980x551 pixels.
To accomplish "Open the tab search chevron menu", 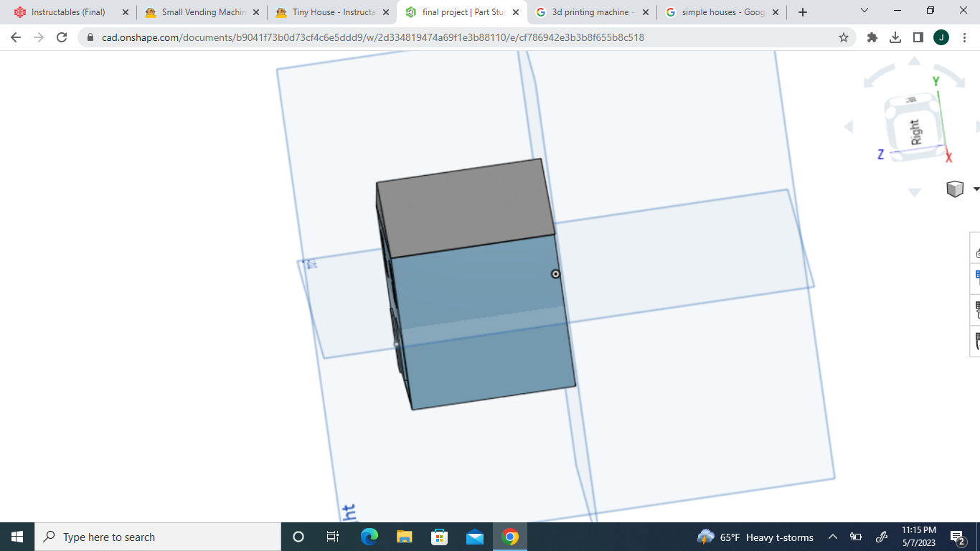I will (864, 11).
